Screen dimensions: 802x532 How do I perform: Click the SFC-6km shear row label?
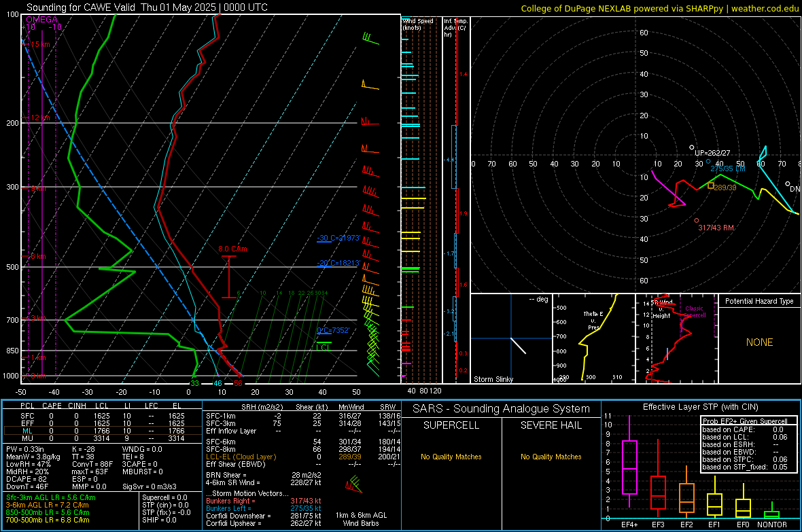point(221,442)
